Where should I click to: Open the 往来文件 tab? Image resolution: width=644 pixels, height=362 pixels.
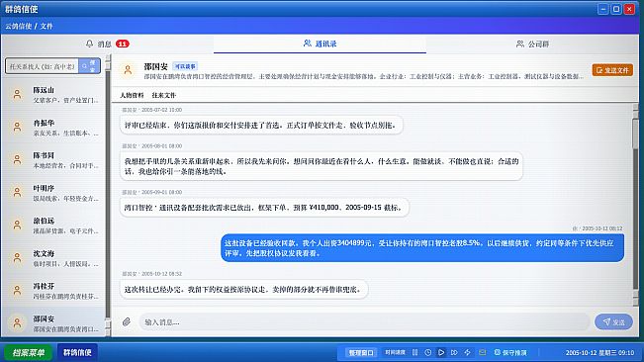(x=163, y=95)
